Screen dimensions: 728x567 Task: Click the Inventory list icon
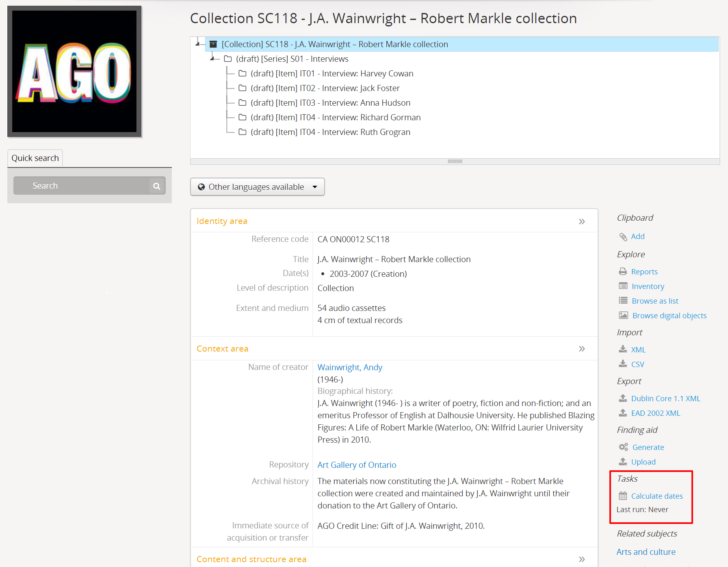623,286
